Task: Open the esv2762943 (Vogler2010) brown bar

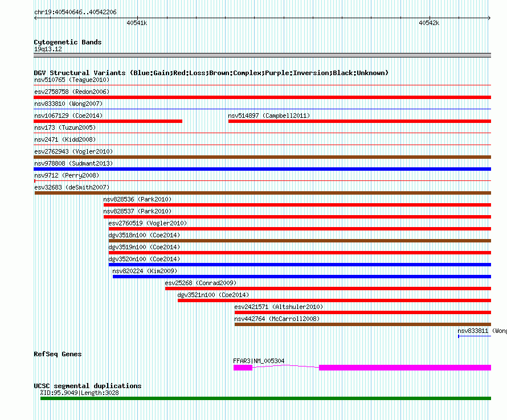Action: 262,157
